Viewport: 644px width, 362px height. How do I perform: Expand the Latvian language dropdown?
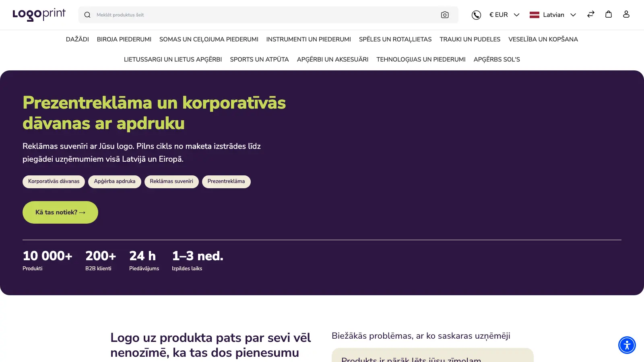[x=553, y=15]
